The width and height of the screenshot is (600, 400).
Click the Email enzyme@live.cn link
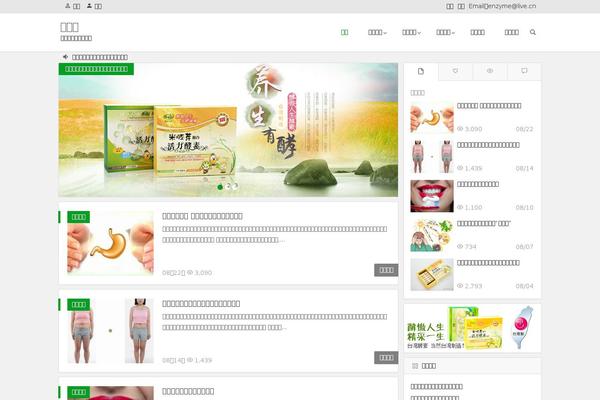(502, 6)
